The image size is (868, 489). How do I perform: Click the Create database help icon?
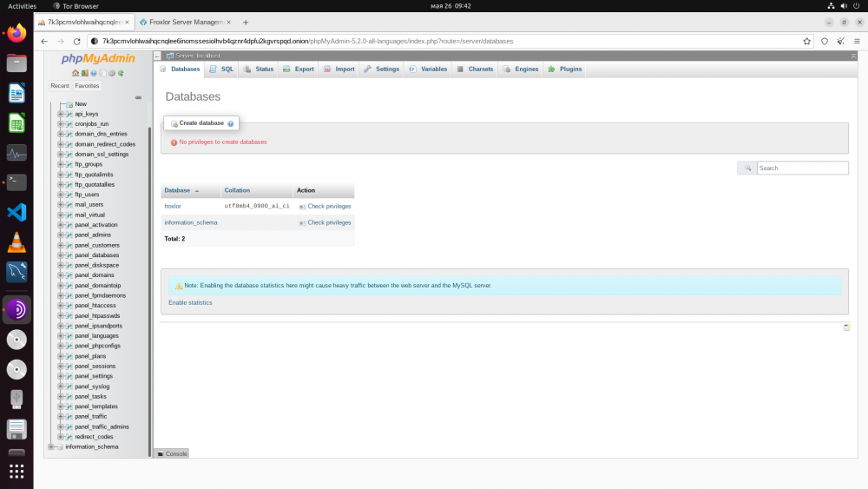click(x=231, y=123)
